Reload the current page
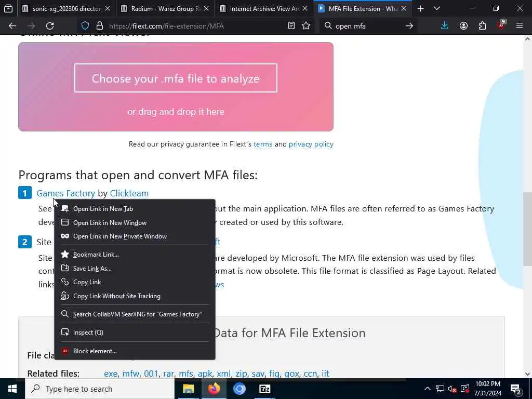The image size is (532, 399). pyautogui.click(x=50, y=26)
